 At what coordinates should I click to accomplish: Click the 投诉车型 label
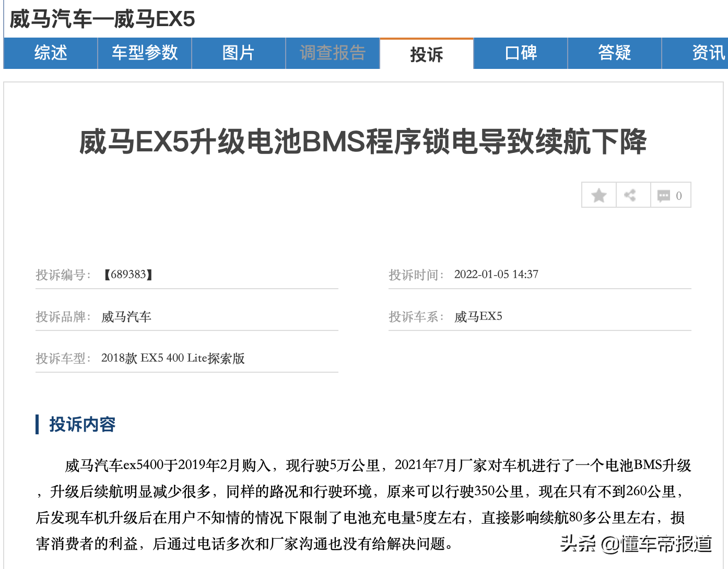(x=63, y=358)
